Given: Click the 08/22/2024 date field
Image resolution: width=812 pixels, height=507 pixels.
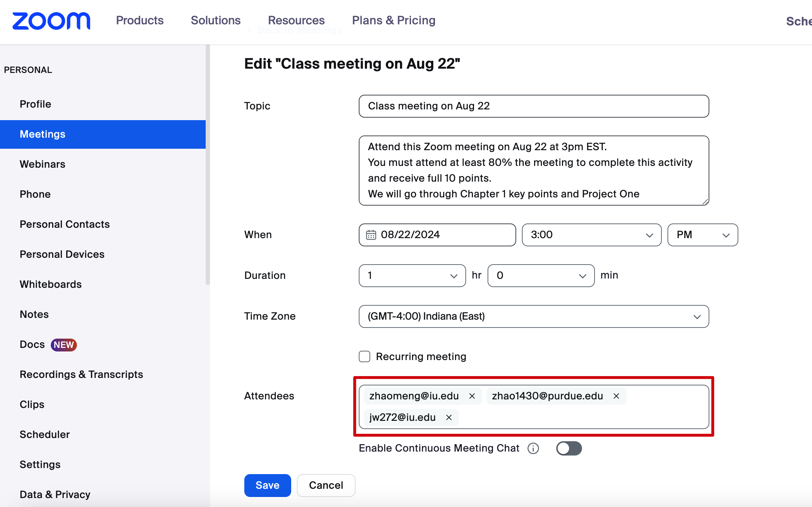Looking at the screenshot, I should [437, 235].
